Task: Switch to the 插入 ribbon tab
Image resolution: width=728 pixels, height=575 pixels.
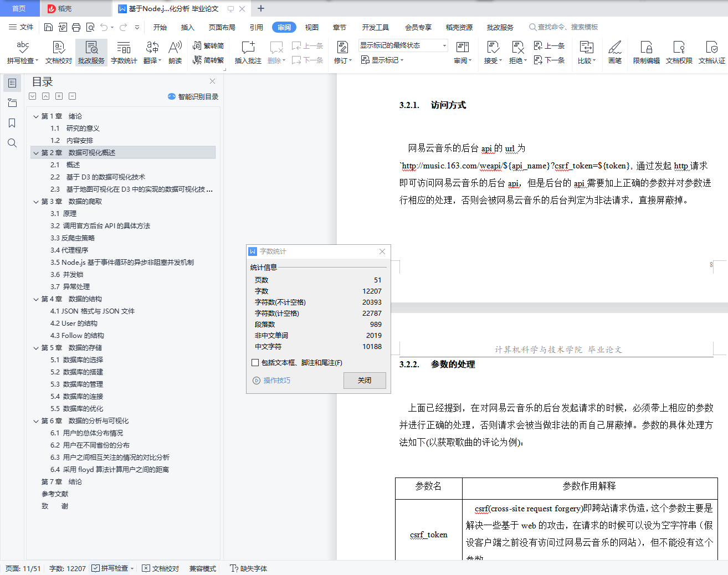Action: [188, 27]
